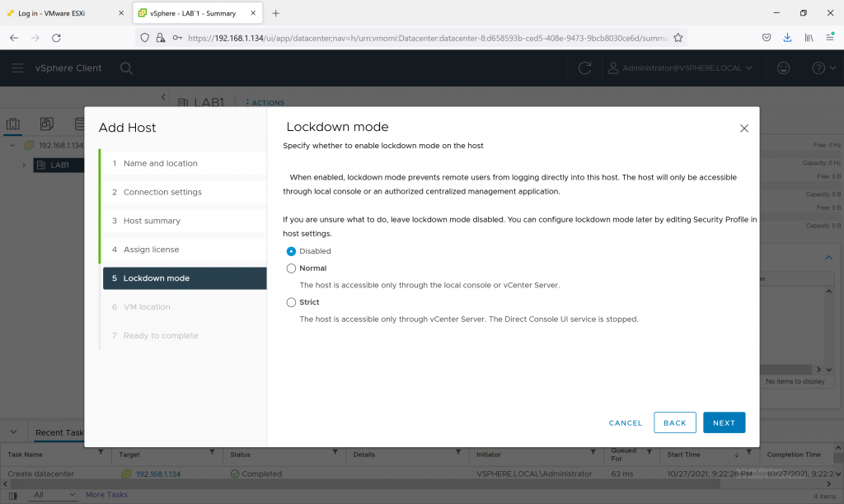Close the vSphere - LAB1 - Summary browser tab
The image size is (844, 504).
[253, 13]
